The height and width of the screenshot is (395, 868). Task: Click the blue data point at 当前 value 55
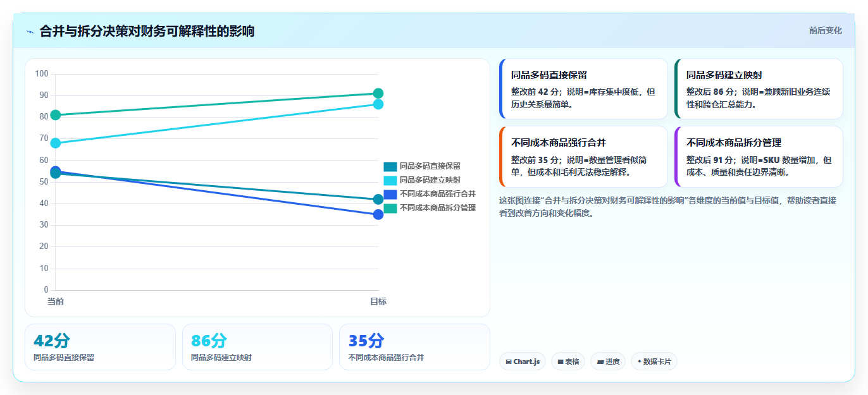(x=56, y=170)
